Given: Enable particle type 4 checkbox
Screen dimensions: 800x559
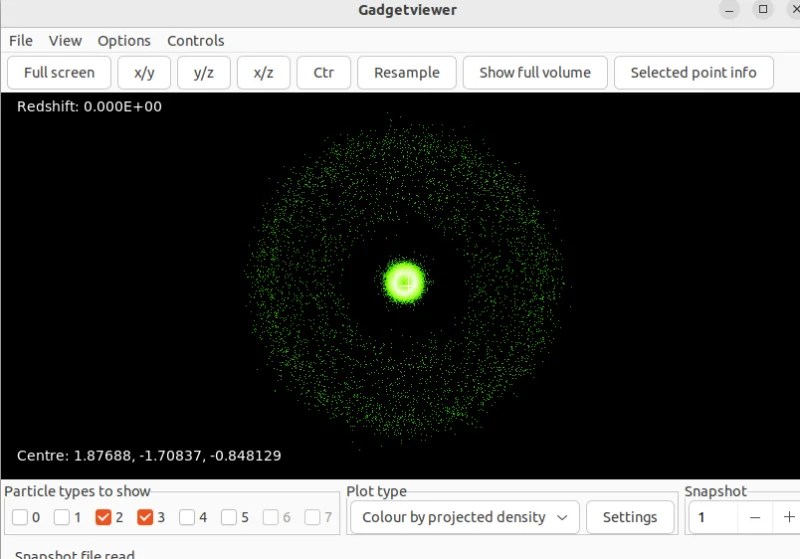Looking at the screenshot, I should tap(187, 517).
